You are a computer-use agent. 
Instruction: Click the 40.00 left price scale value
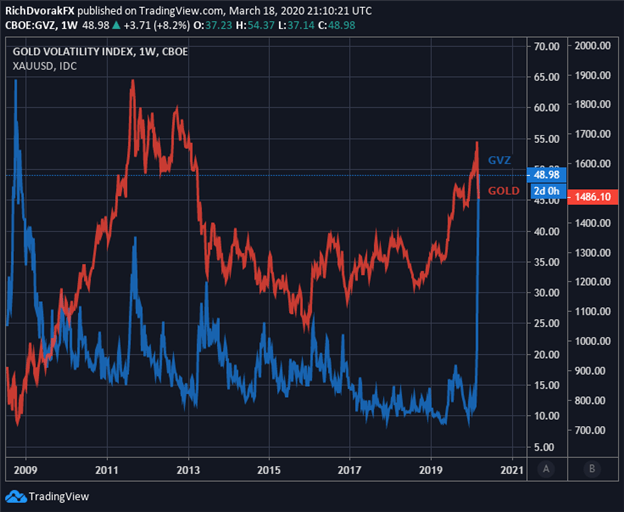click(546, 232)
